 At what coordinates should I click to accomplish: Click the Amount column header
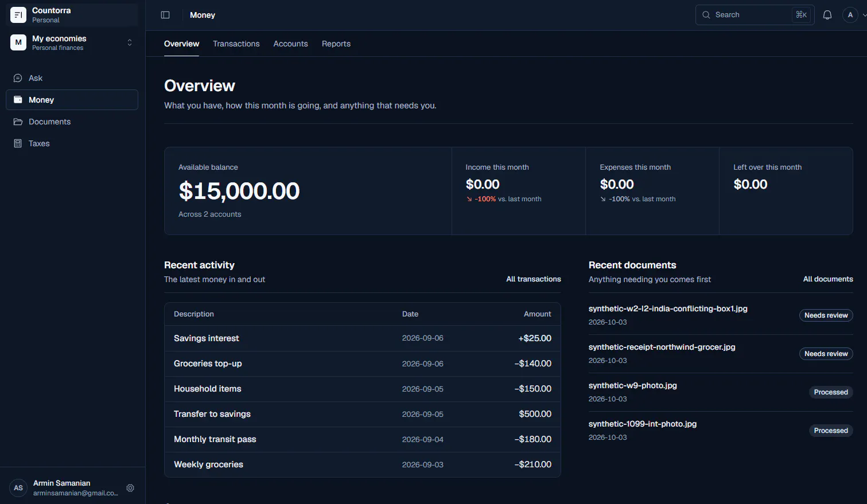[538, 314]
